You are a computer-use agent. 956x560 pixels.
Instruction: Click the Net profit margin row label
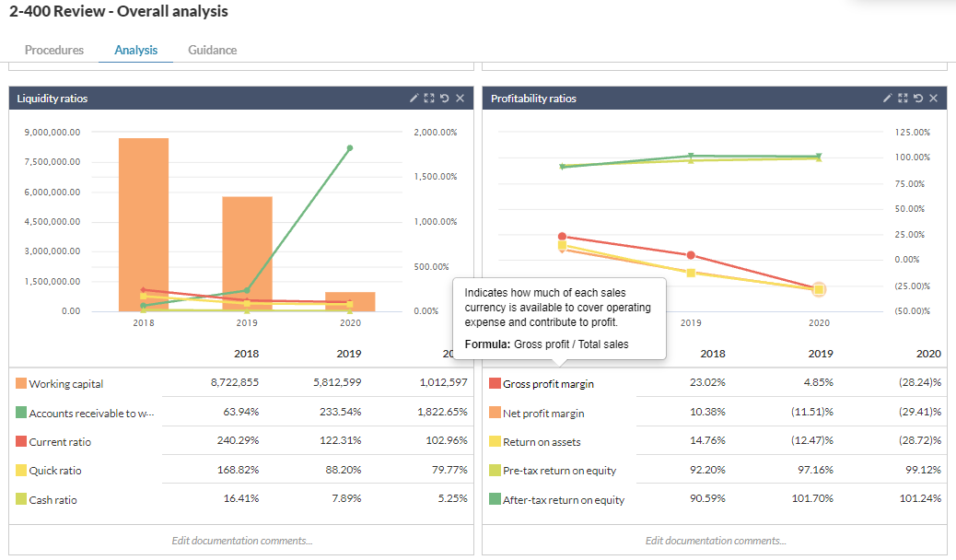point(543,414)
